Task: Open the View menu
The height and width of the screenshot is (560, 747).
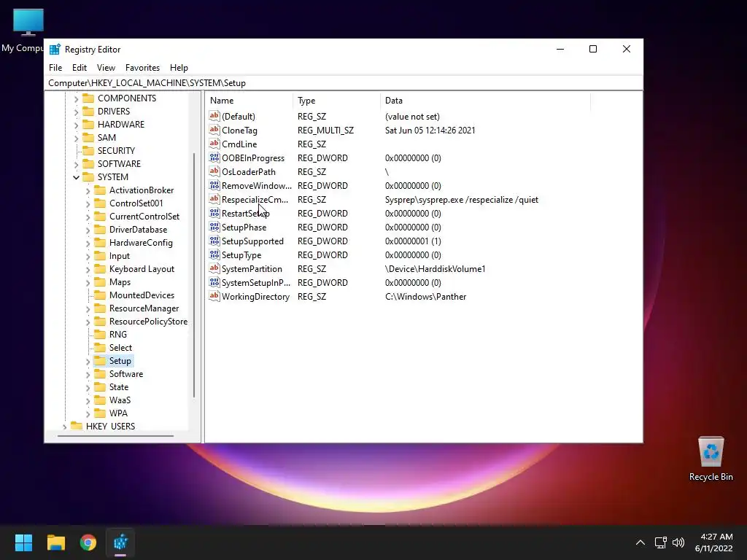Action: coord(106,68)
